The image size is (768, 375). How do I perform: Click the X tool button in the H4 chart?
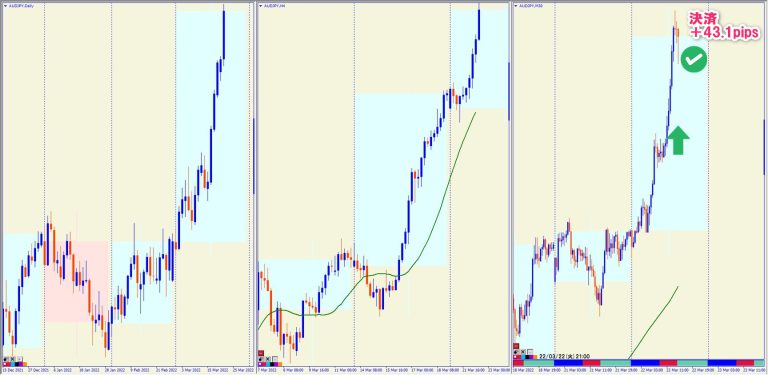(x=268, y=359)
